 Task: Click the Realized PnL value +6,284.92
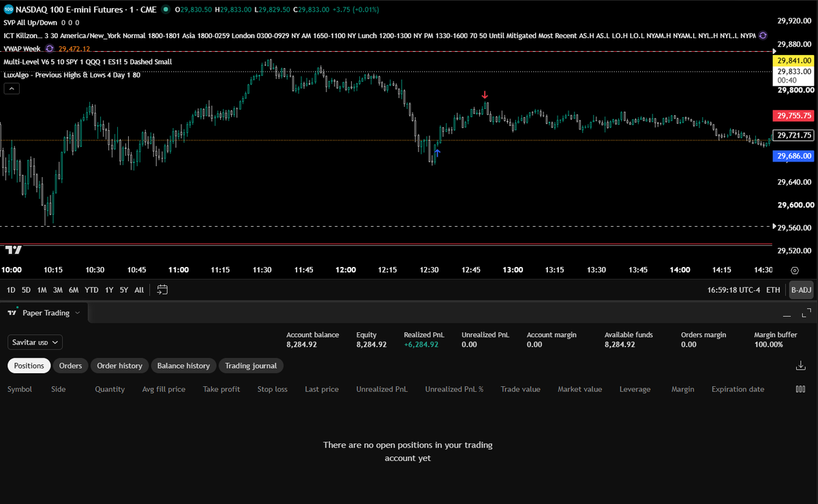pyautogui.click(x=421, y=345)
